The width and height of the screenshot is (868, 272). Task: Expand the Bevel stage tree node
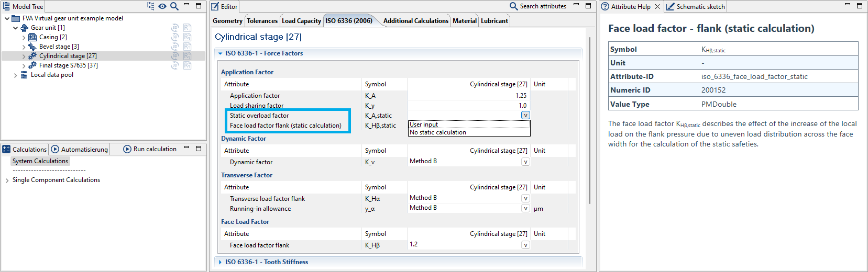click(x=24, y=47)
